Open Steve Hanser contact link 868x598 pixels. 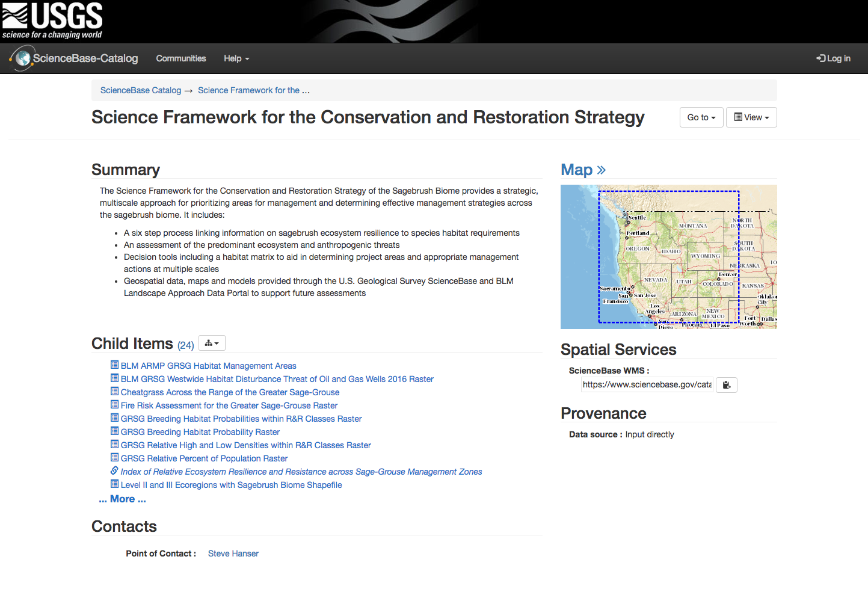pyautogui.click(x=233, y=553)
